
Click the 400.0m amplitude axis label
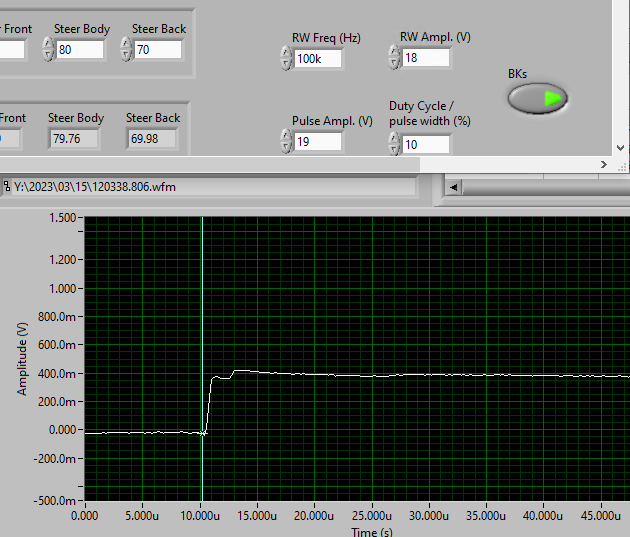57,374
